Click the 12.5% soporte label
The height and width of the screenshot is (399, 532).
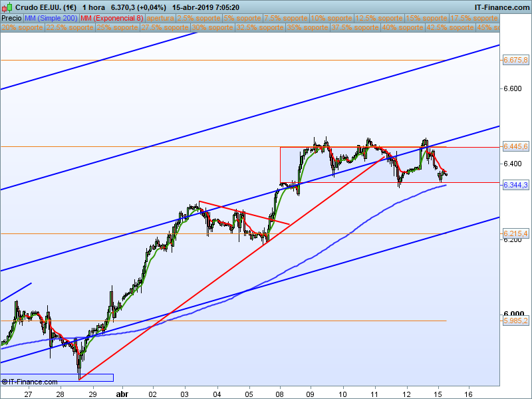379,19
